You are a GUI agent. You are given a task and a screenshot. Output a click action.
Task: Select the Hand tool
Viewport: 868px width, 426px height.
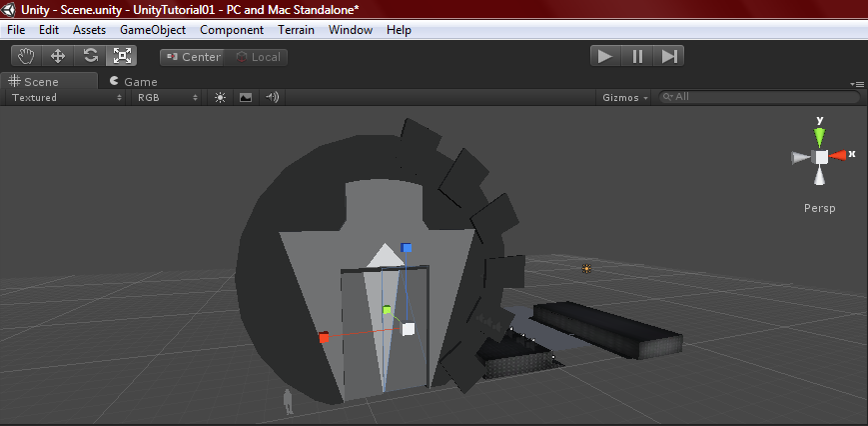click(x=26, y=56)
